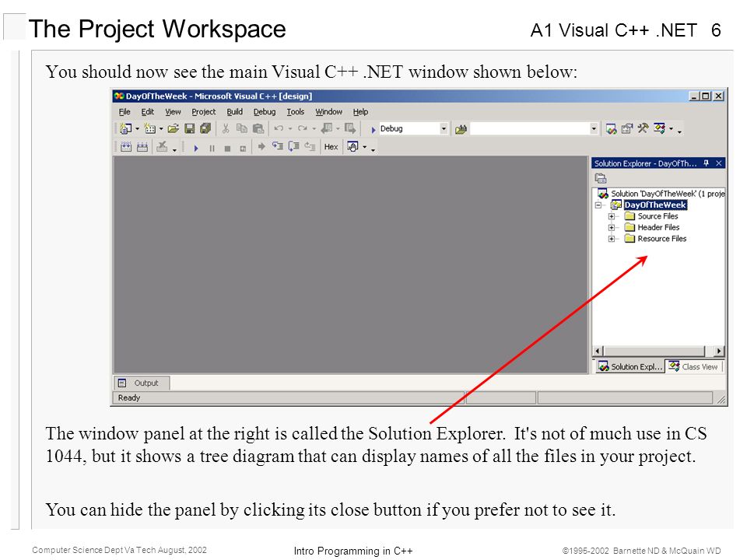Image resolution: width=747 pixels, height=560 pixels.
Task: Click the Start triangle beside Debug box
Action: [x=373, y=129]
